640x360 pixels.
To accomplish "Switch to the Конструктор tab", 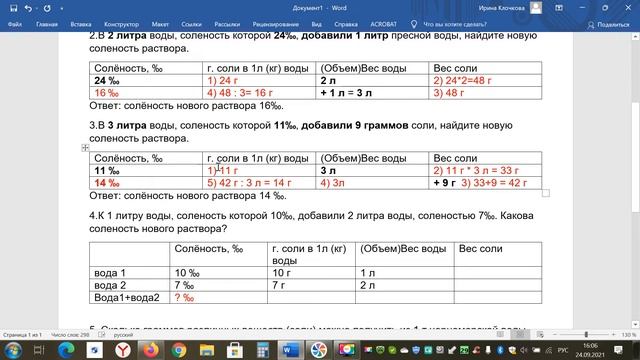I will pyautogui.click(x=121, y=24).
